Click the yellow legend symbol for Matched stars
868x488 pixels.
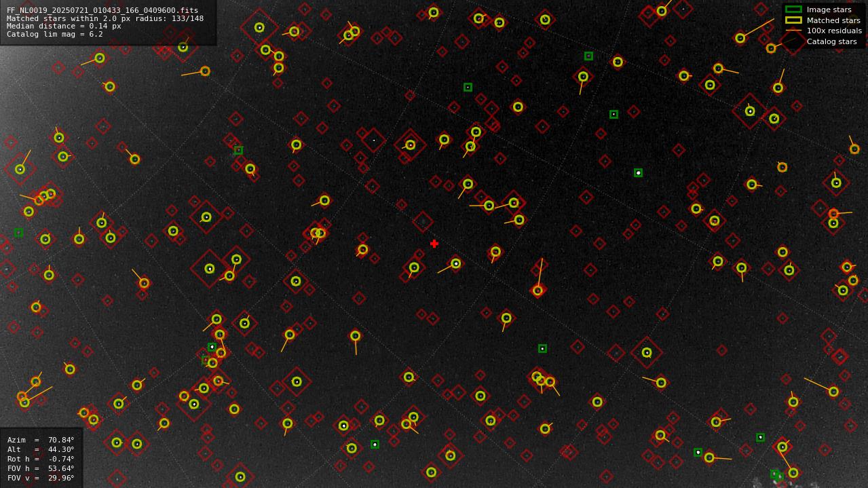click(x=793, y=20)
